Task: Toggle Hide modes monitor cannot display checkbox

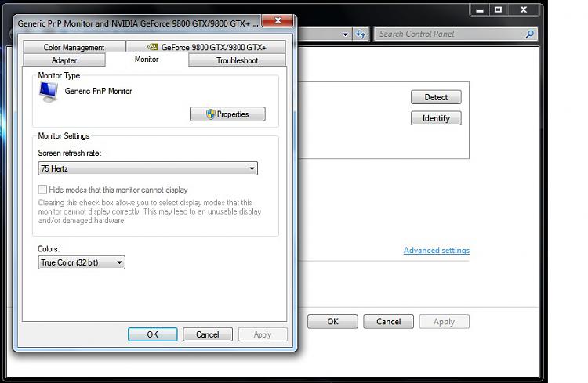Action: (x=43, y=190)
